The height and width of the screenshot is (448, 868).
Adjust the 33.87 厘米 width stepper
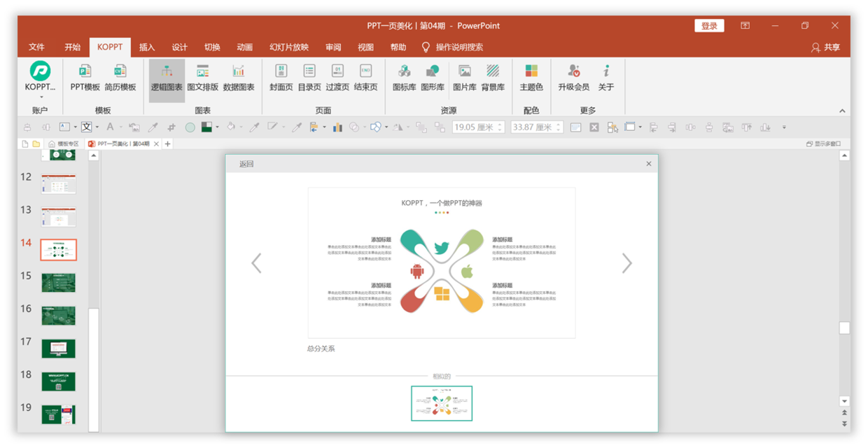[558, 127]
